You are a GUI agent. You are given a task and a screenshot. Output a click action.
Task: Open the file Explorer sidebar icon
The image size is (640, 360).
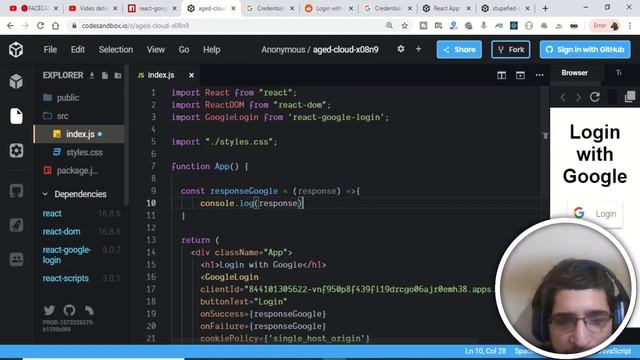pos(16,116)
